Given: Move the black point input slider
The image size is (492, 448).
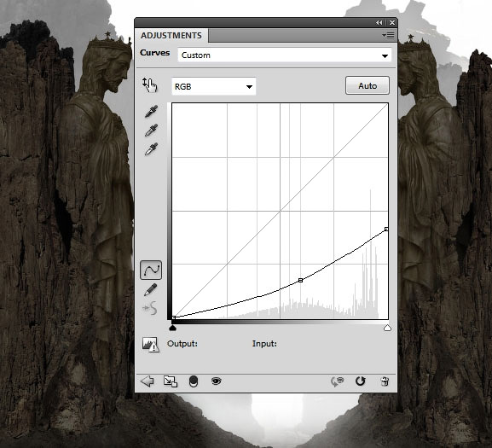Looking at the screenshot, I should tap(172, 328).
